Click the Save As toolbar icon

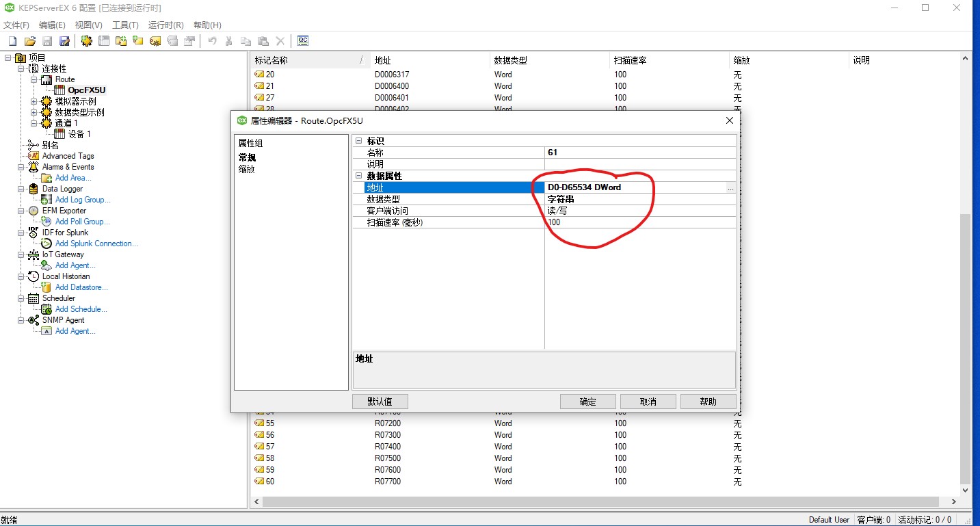point(64,41)
